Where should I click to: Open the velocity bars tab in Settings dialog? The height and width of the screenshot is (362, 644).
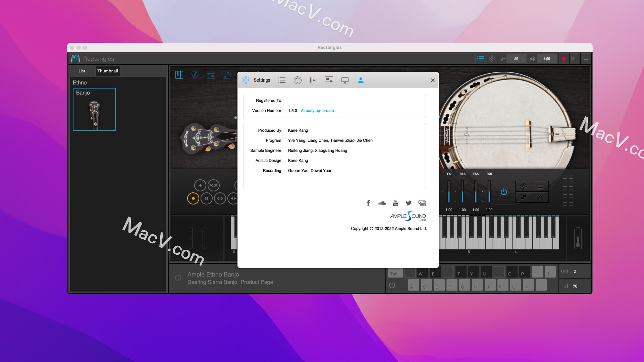tap(313, 80)
